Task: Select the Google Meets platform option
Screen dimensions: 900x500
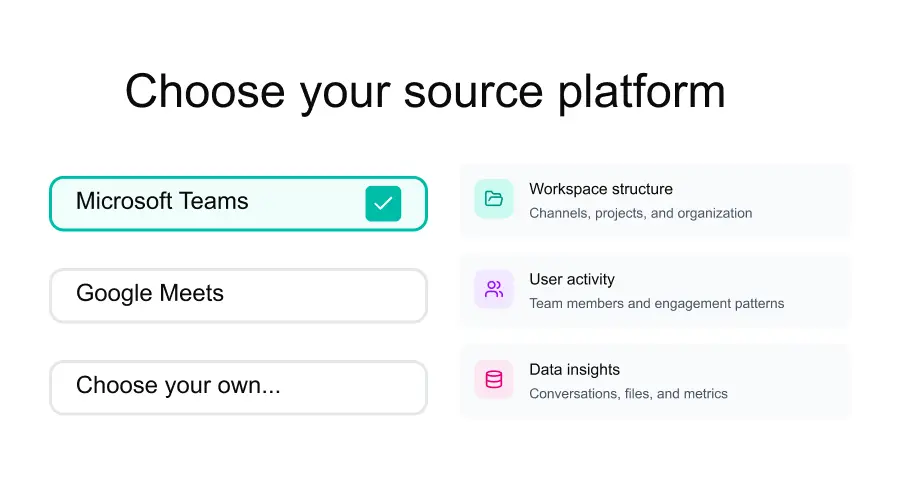Action: point(238,295)
